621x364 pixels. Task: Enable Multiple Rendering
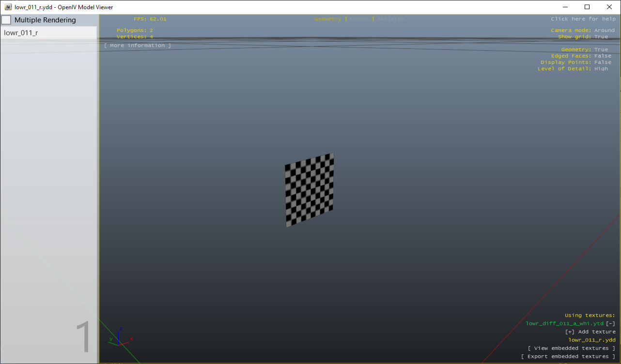pyautogui.click(x=6, y=20)
